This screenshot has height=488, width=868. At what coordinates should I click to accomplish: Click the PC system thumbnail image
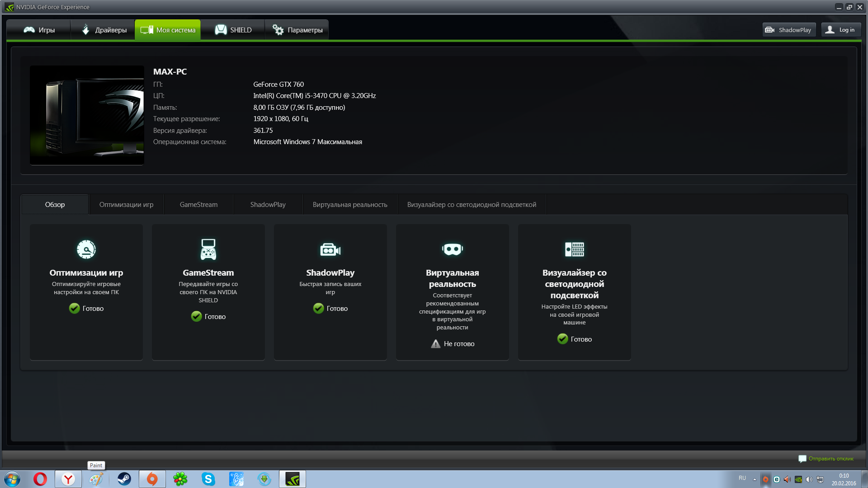click(87, 115)
